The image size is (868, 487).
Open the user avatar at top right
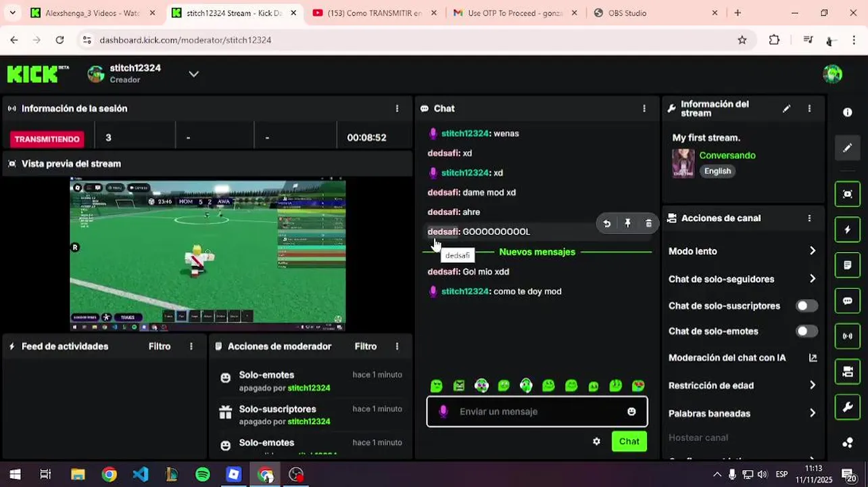(833, 74)
